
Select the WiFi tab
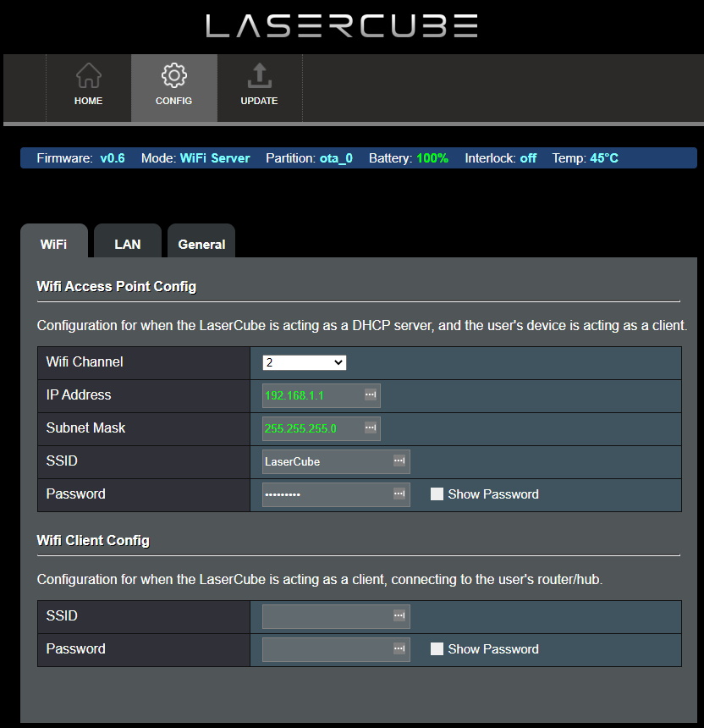[x=53, y=244]
